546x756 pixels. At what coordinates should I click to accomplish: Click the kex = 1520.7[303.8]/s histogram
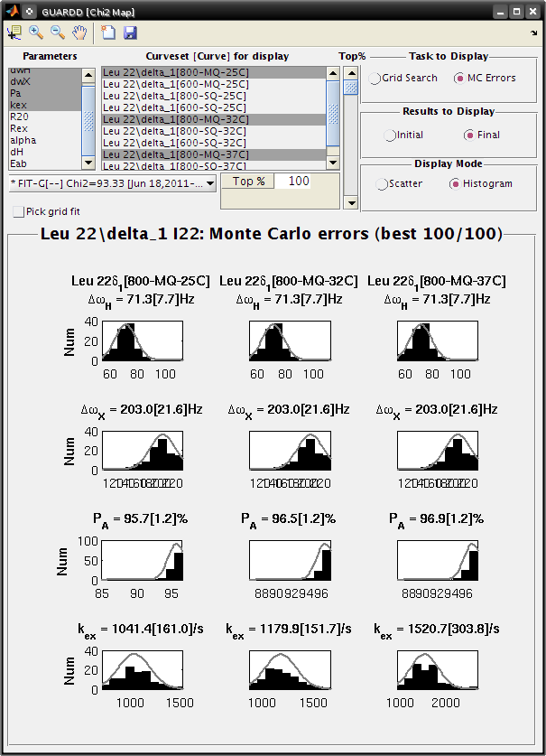point(438,670)
